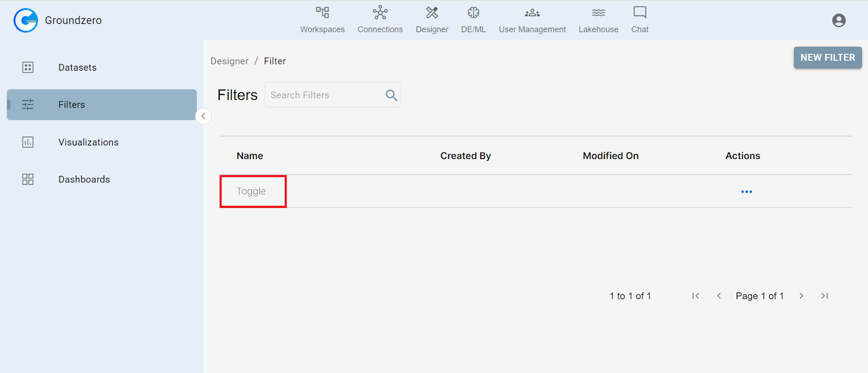This screenshot has width=868, height=373.
Task: Open the Connections page icon
Action: (380, 13)
